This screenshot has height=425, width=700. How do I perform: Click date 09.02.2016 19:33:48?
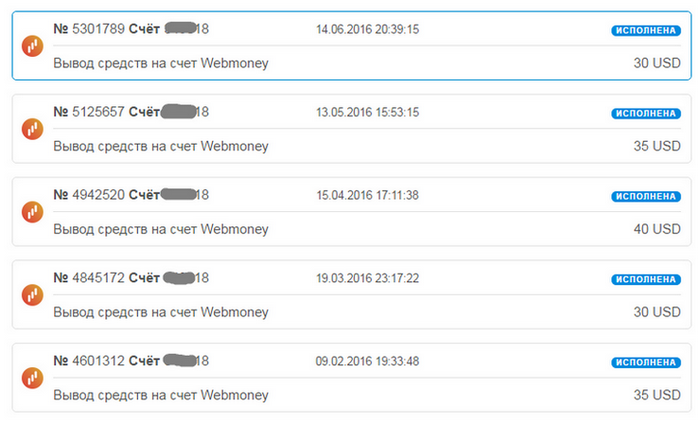pyautogui.click(x=367, y=362)
